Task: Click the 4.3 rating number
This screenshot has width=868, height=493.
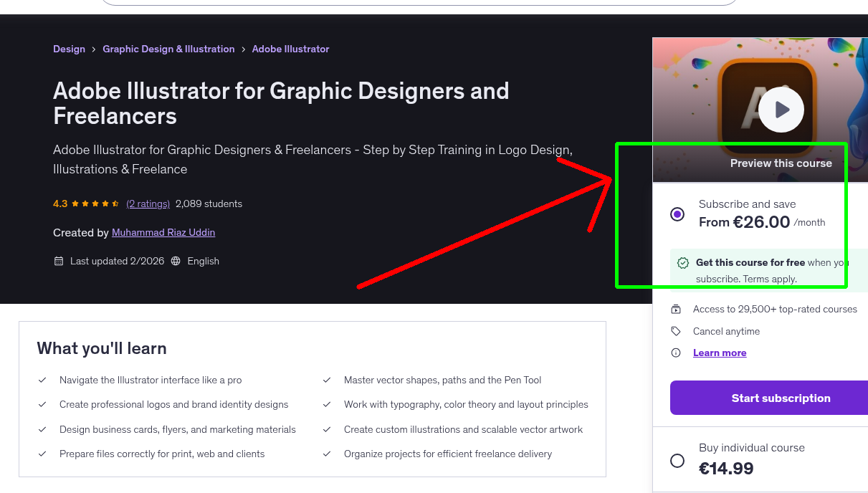Action: [60, 204]
